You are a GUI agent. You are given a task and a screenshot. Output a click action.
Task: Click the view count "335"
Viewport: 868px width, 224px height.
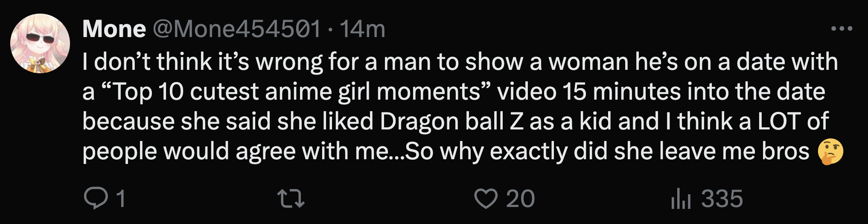pos(722,199)
